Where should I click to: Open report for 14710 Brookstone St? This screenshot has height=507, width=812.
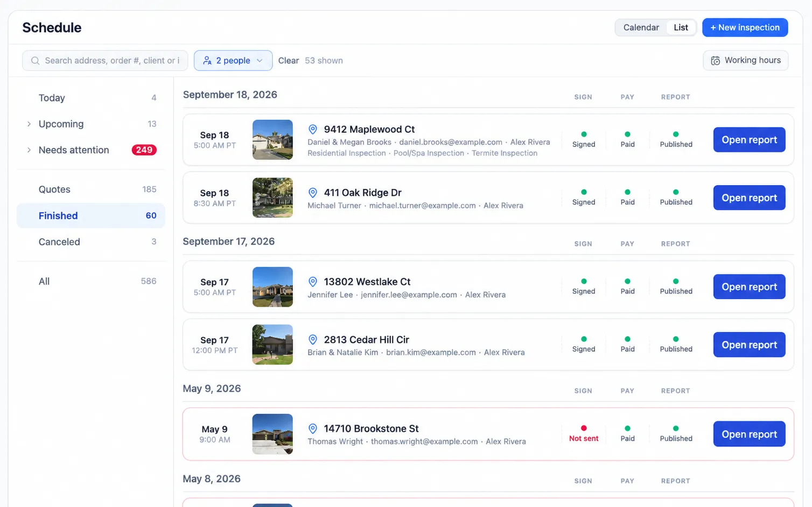(749, 434)
